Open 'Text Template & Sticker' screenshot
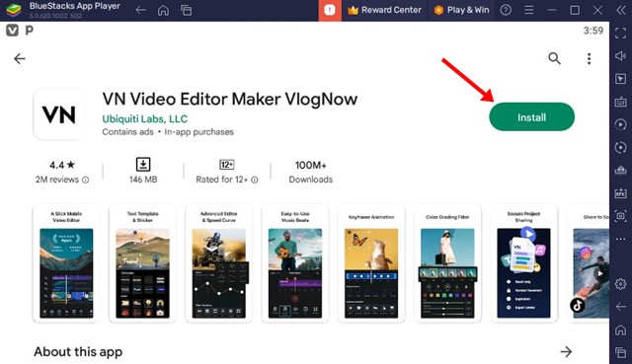The width and height of the screenshot is (632, 364). pyautogui.click(x=142, y=263)
